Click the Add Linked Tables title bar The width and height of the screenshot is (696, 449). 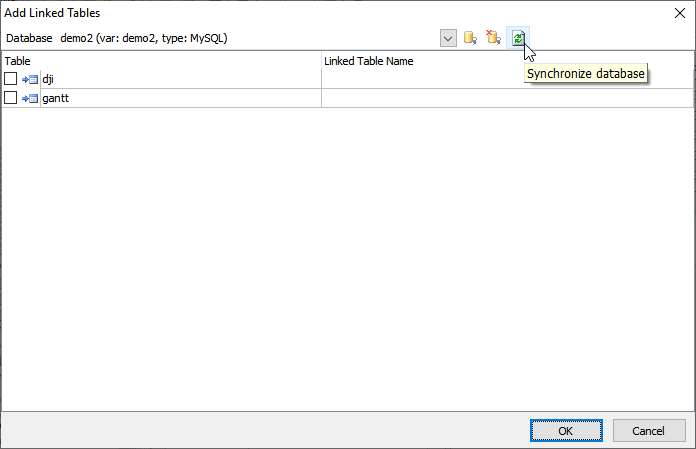point(300,12)
